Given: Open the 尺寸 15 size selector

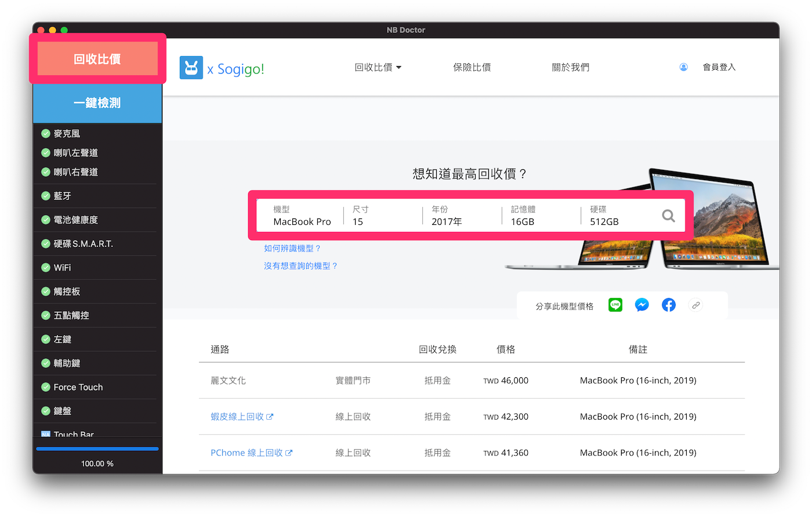Looking at the screenshot, I should coord(383,216).
